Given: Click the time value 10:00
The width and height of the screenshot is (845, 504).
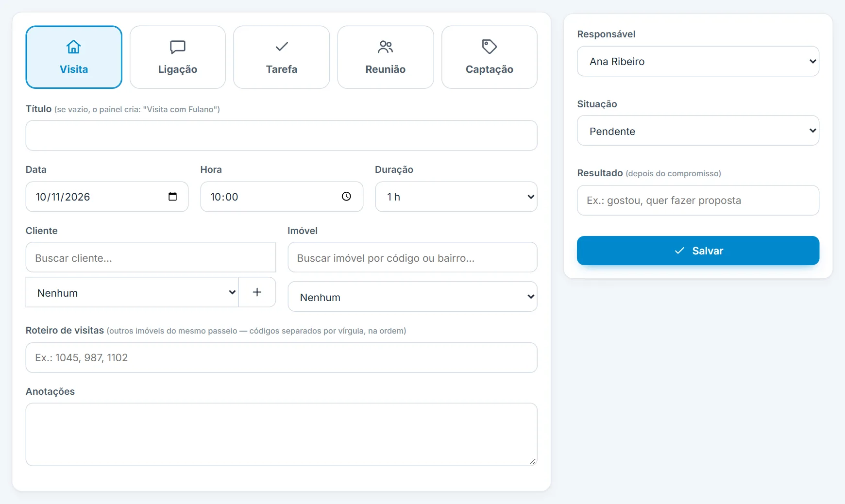Looking at the screenshot, I should [224, 197].
